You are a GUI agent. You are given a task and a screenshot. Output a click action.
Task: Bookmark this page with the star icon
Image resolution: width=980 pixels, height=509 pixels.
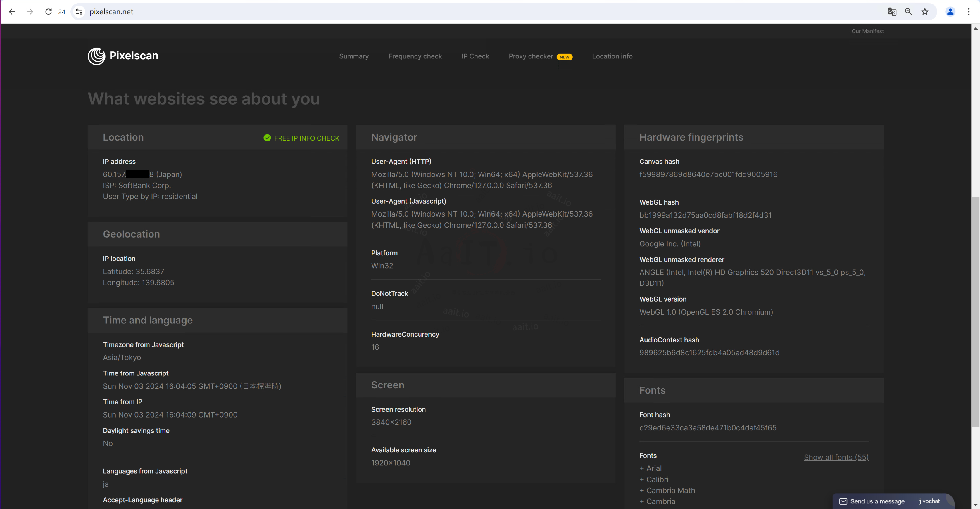click(925, 12)
